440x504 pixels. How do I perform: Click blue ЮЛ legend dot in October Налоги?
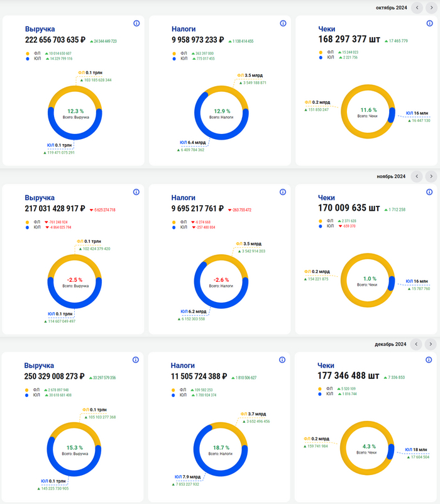click(x=174, y=59)
